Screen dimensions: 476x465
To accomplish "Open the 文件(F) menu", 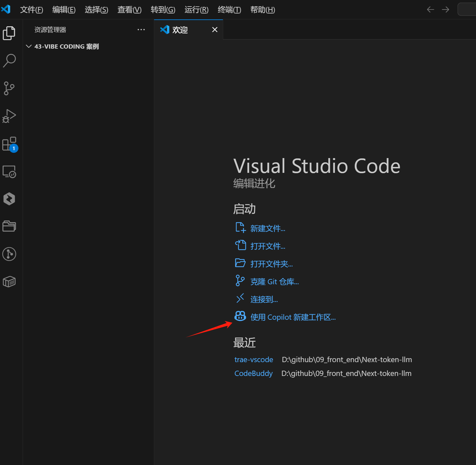I will (32, 10).
